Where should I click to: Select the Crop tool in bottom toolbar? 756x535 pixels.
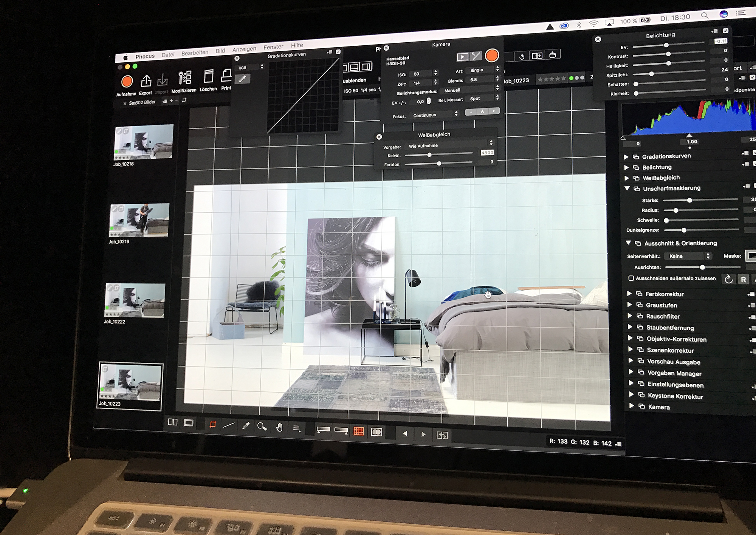click(213, 424)
